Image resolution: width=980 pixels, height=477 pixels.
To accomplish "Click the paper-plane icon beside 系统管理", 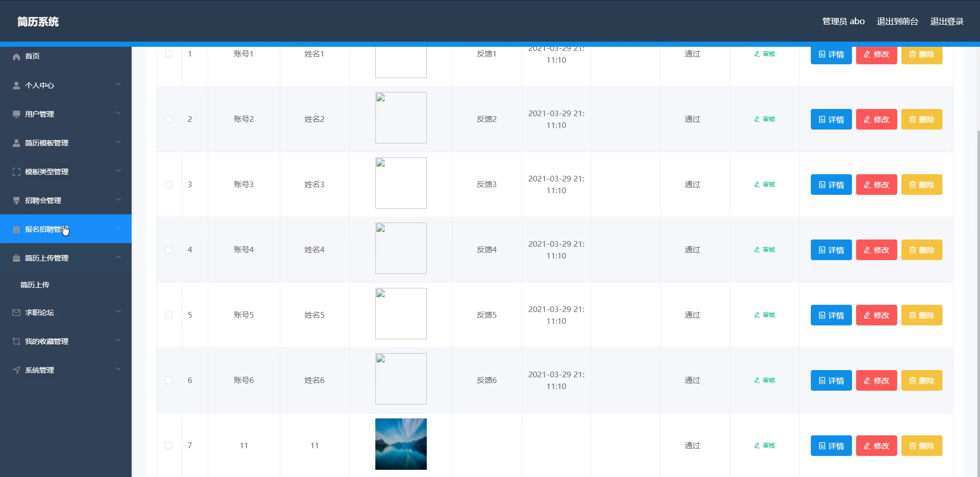I will click(x=16, y=370).
